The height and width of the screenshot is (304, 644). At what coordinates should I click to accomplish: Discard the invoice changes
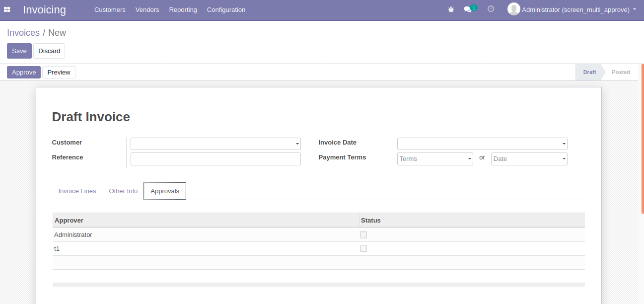tap(49, 51)
